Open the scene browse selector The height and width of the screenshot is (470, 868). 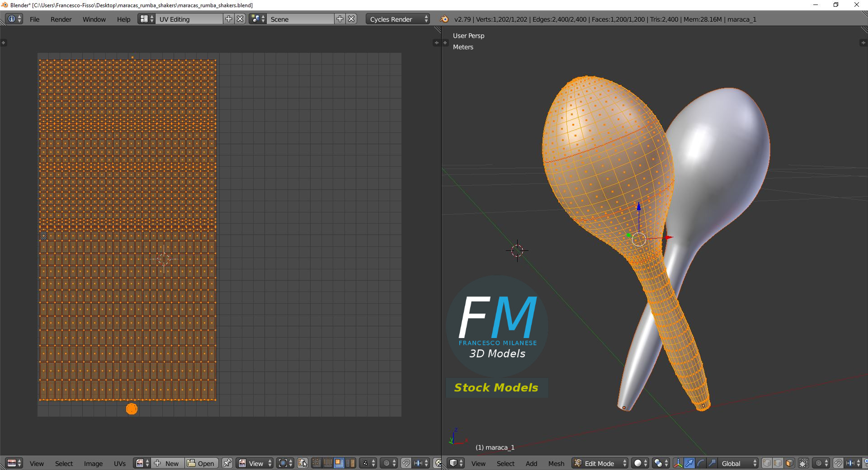(258, 19)
